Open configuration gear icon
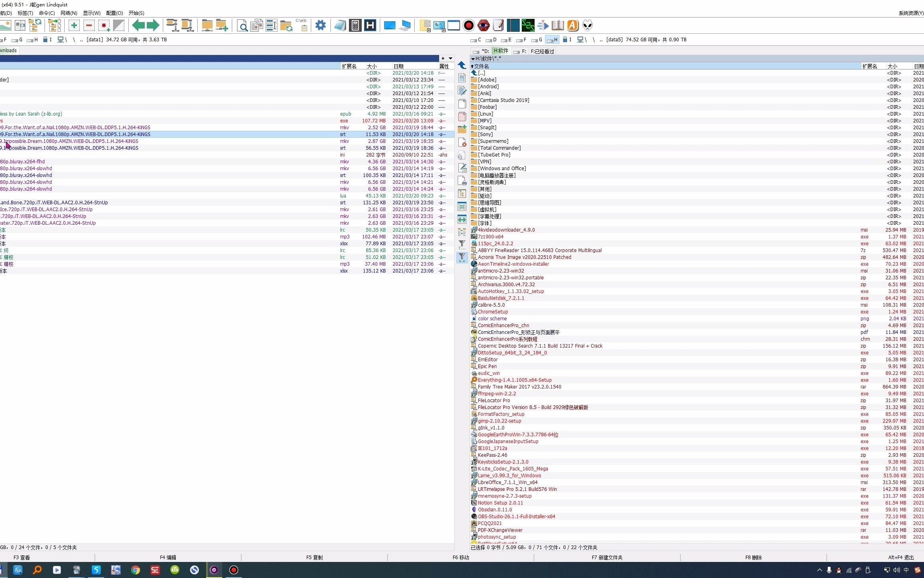 [x=320, y=25]
